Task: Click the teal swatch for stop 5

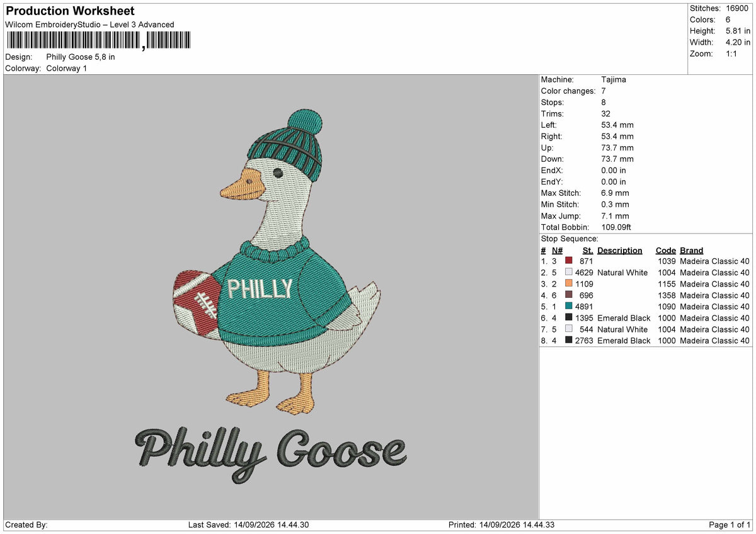Action: 569,307
